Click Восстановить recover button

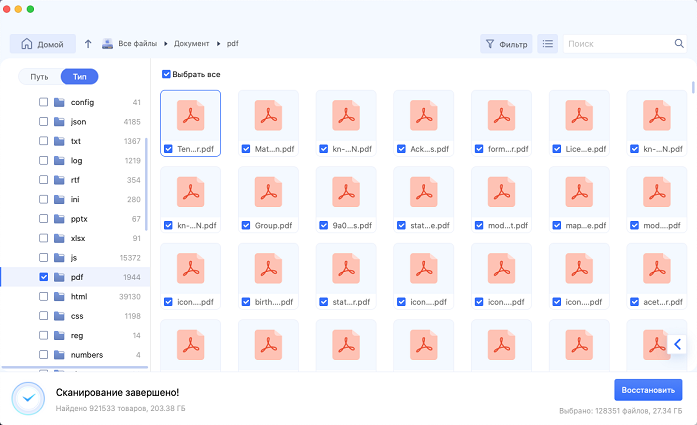pyautogui.click(x=648, y=390)
